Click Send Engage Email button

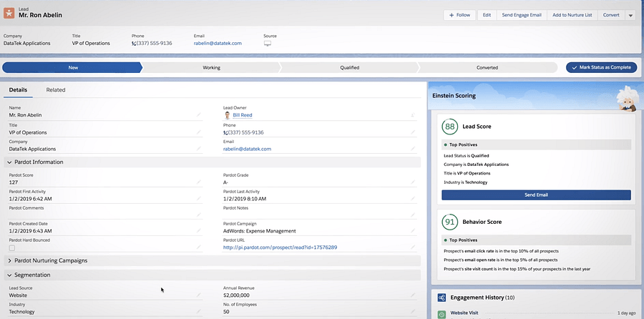522,15
